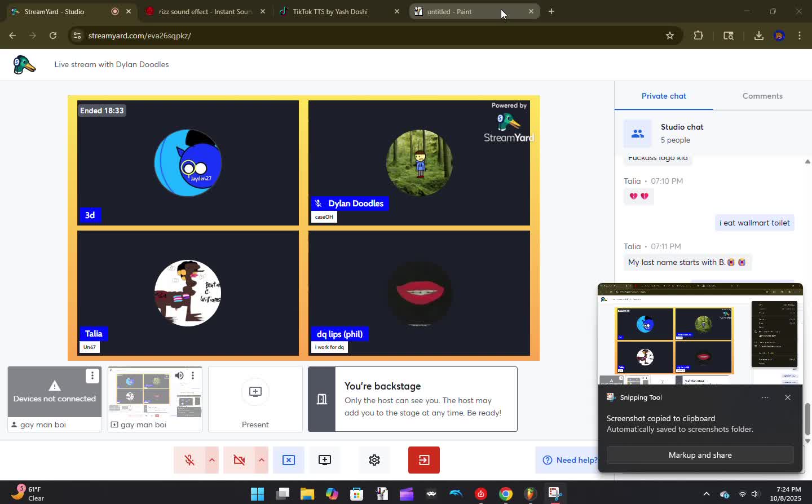The image size is (812, 504).
Task: Click the Studio chat people icon
Action: point(638,134)
